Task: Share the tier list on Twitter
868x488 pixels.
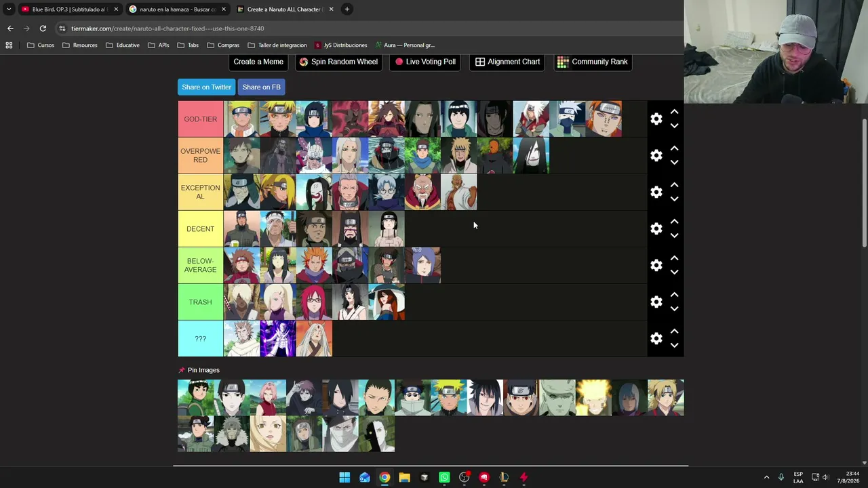Action: (x=206, y=87)
